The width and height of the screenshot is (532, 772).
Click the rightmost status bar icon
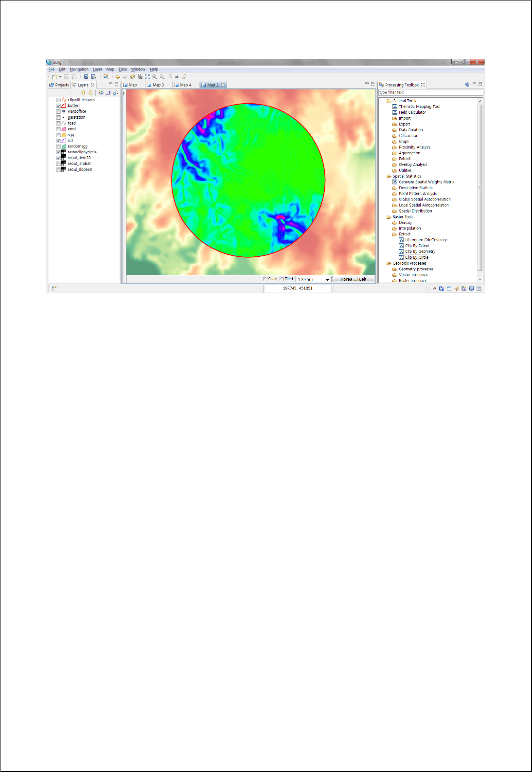point(479,288)
